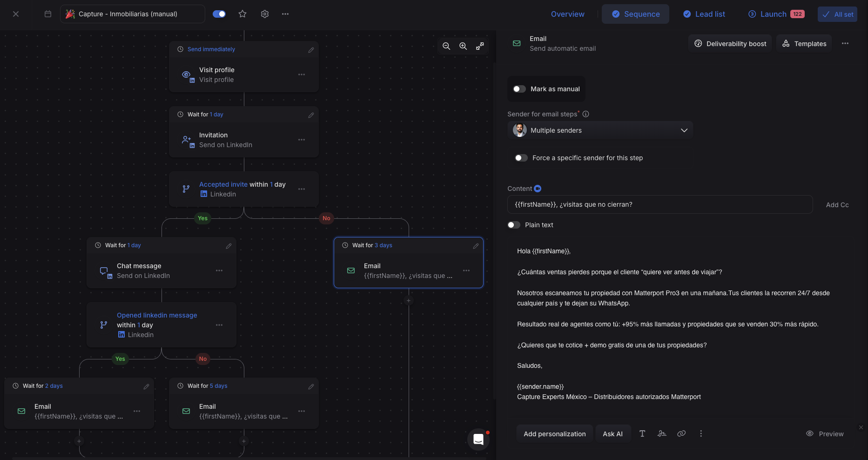Viewport: 868px width, 460px height.
Task: Open header more options menu
Action: pos(285,14)
